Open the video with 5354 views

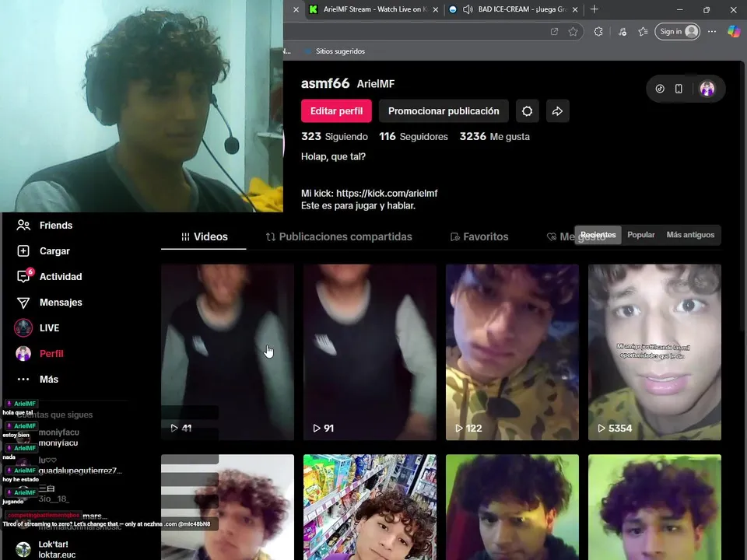654,352
